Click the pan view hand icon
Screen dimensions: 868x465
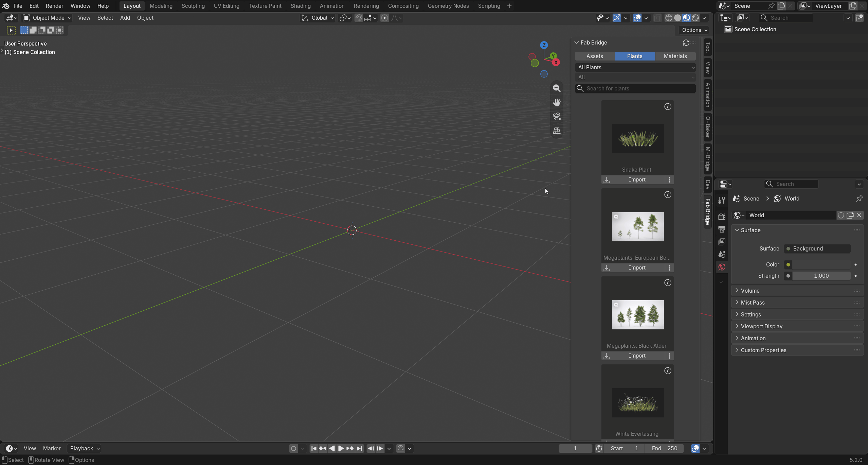coord(557,102)
